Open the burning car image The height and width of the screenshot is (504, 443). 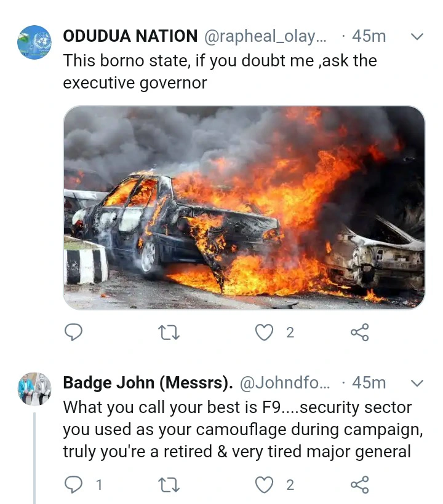click(244, 207)
